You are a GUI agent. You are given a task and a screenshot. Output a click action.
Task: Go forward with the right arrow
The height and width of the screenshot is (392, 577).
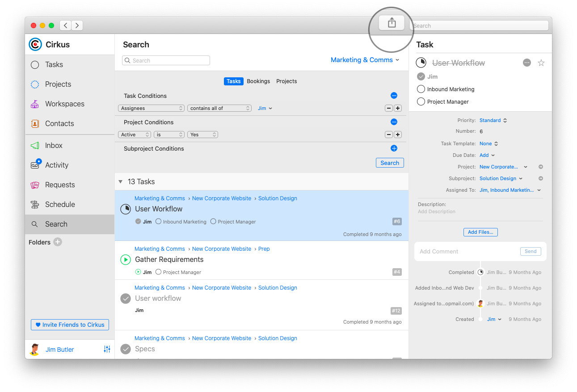coord(77,25)
